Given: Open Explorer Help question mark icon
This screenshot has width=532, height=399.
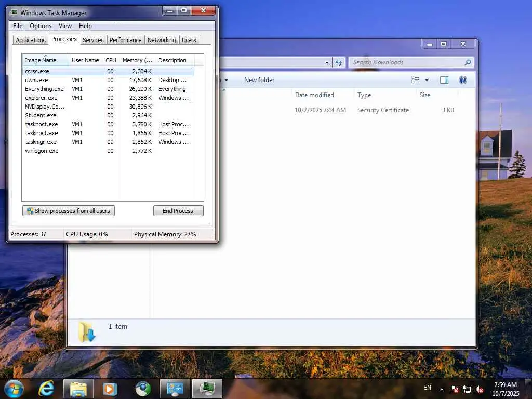Looking at the screenshot, I should point(463,80).
